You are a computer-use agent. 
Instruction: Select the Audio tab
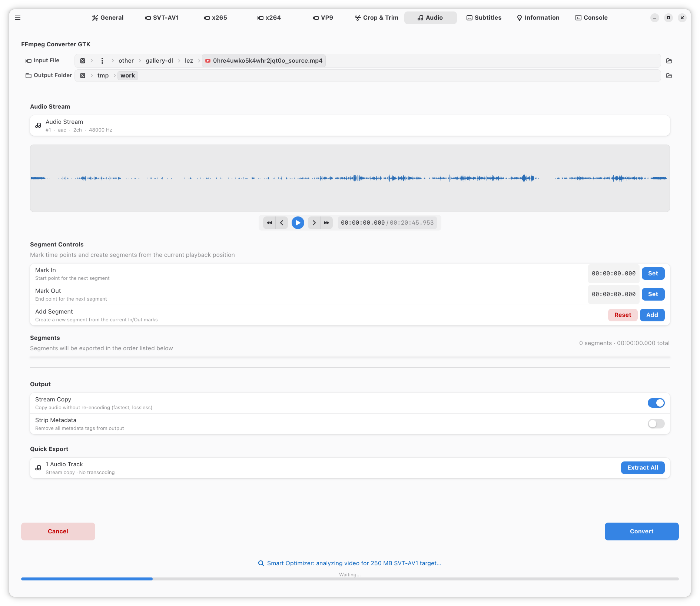[x=431, y=18]
